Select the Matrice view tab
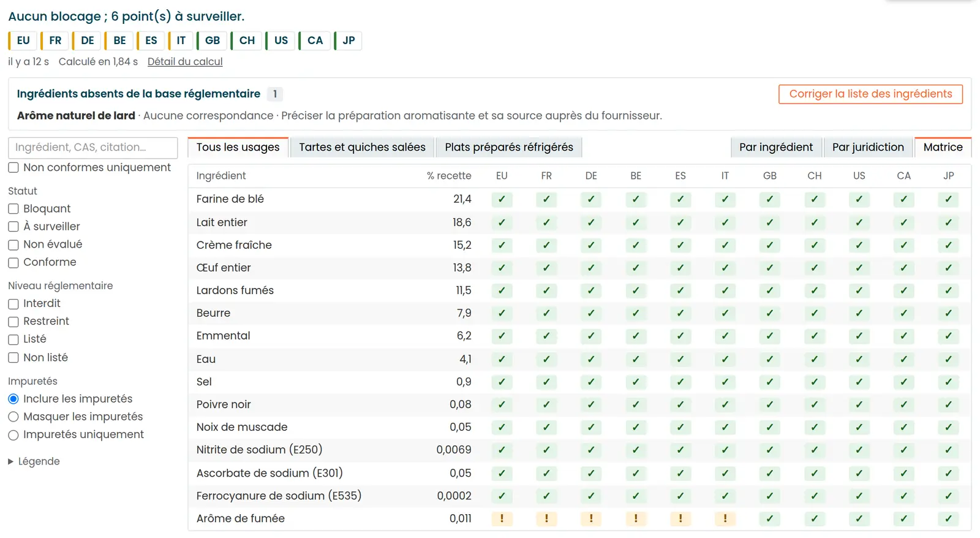Viewport: 980px width, 538px height. click(x=943, y=147)
